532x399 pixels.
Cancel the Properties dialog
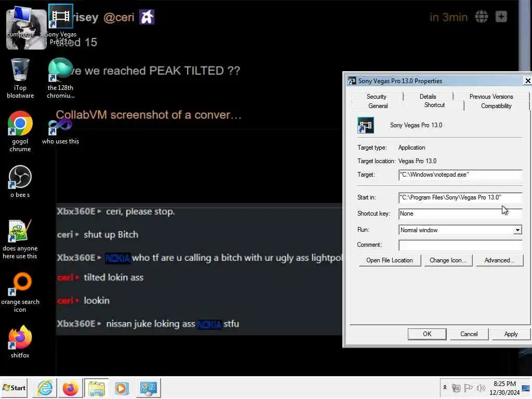[469, 334]
